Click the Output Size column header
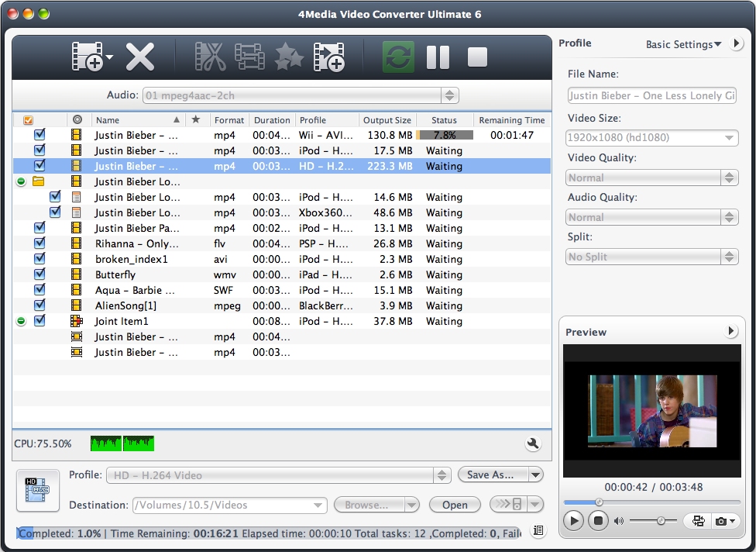This screenshot has height=552, width=756. (387, 120)
